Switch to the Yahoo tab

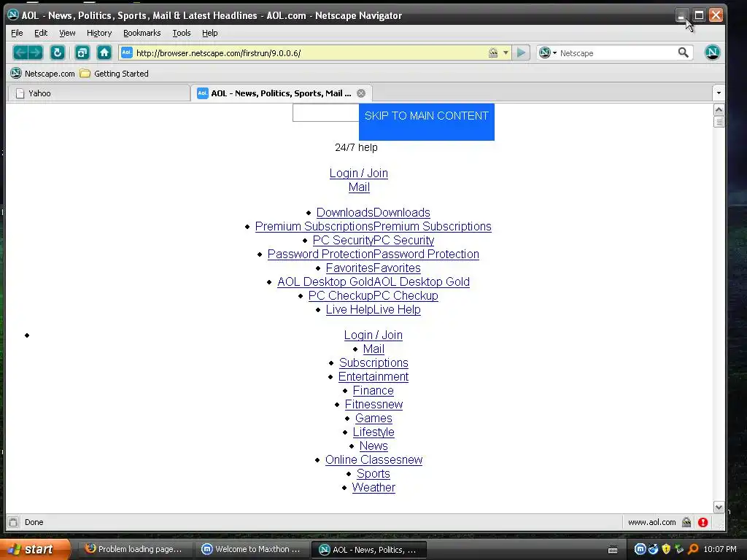tap(98, 93)
